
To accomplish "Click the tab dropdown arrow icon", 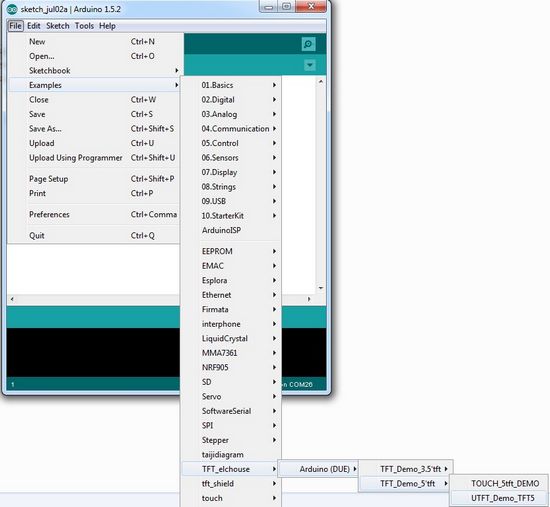I will (x=310, y=65).
